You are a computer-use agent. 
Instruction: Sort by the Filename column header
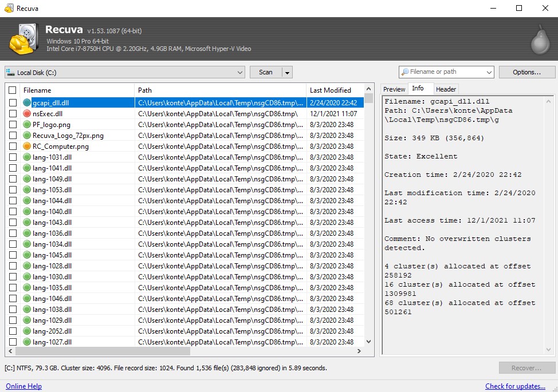point(77,90)
